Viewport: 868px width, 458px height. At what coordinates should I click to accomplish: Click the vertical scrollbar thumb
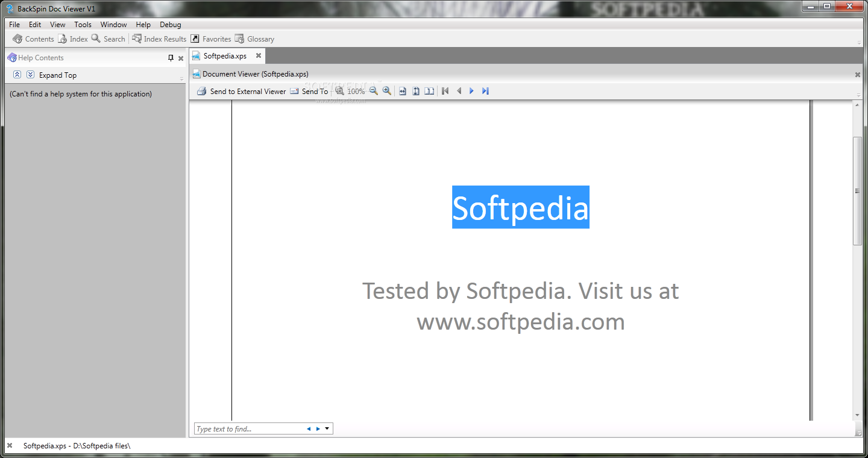pos(857,190)
